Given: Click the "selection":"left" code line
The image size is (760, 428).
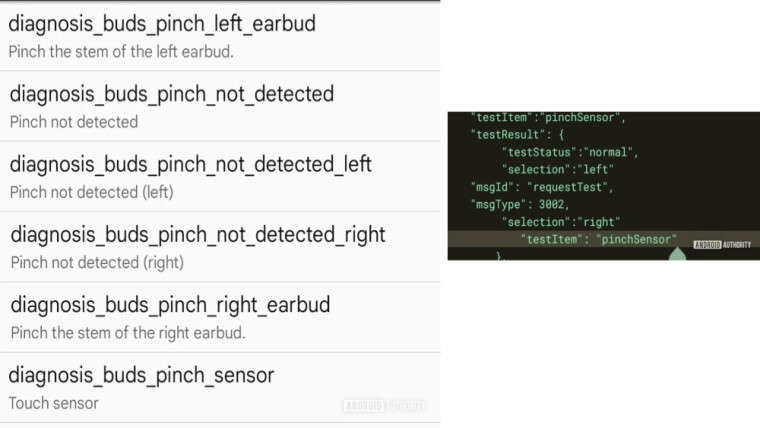Looking at the screenshot, I should [558, 169].
